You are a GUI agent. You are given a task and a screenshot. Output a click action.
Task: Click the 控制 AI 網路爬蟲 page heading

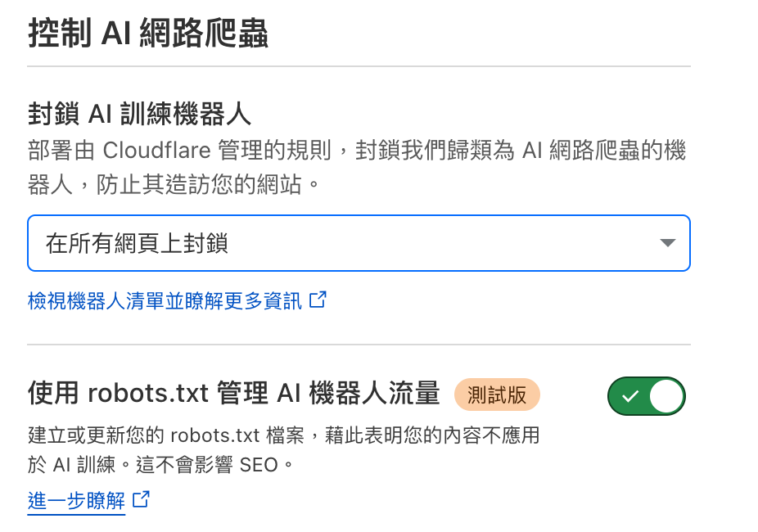[148, 36]
